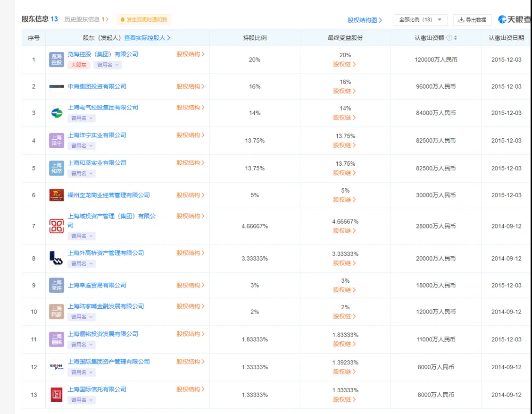
Task: Click the 导出数据 export button
Action: tap(472, 20)
